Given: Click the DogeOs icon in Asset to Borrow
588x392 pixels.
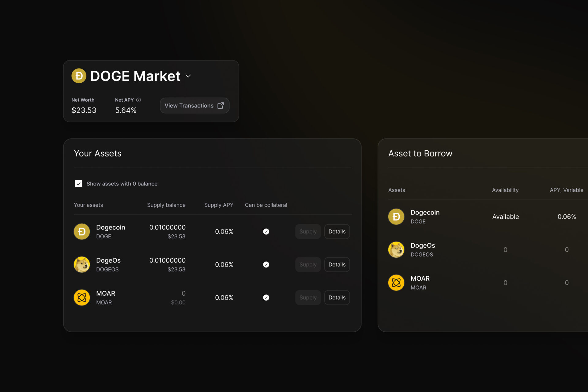Looking at the screenshot, I should click(x=396, y=250).
